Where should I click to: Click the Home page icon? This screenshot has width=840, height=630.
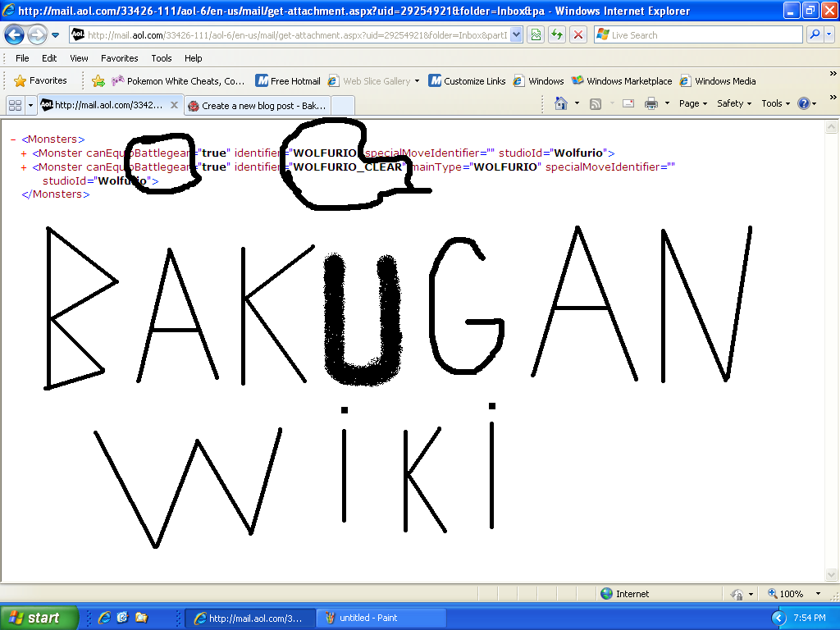[561, 103]
